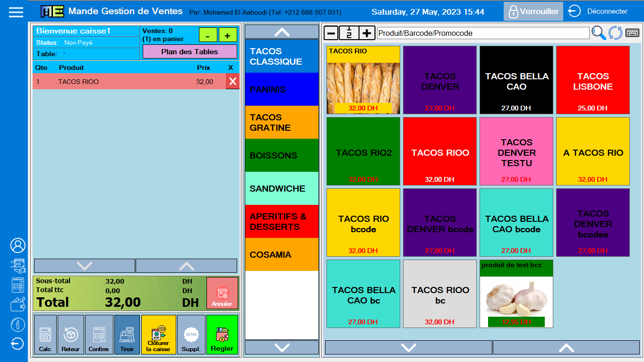Viewport: 644px width, 362px height.
Task: Click Déconnecter to log out
Action: coord(598,11)
